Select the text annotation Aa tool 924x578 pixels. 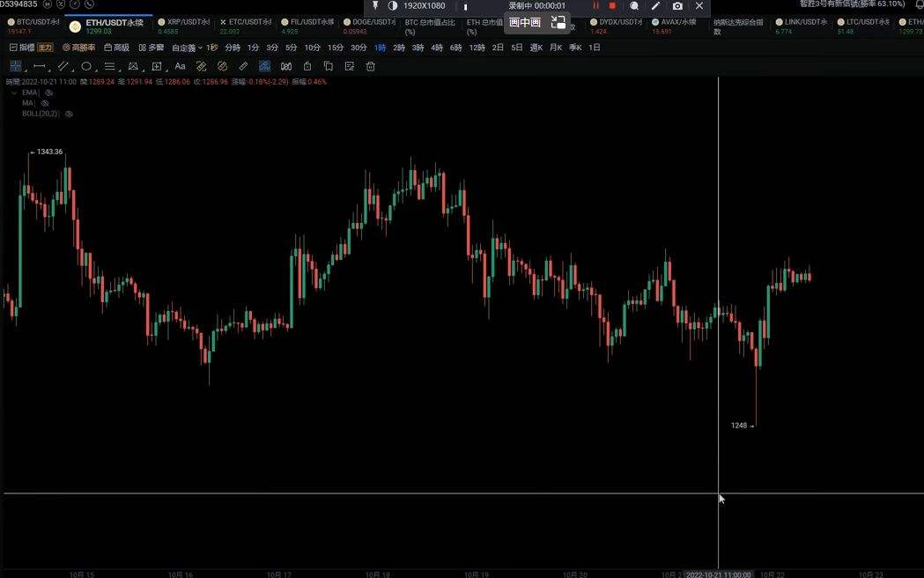pyautogui.click(x=180, y=66)
